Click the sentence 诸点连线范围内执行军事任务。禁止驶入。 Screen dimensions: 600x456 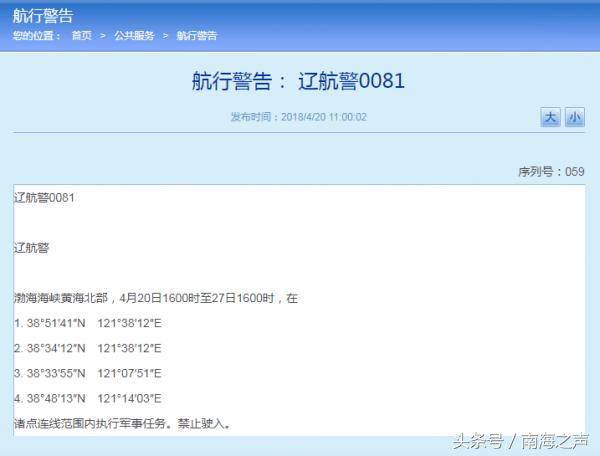(122, 423)
